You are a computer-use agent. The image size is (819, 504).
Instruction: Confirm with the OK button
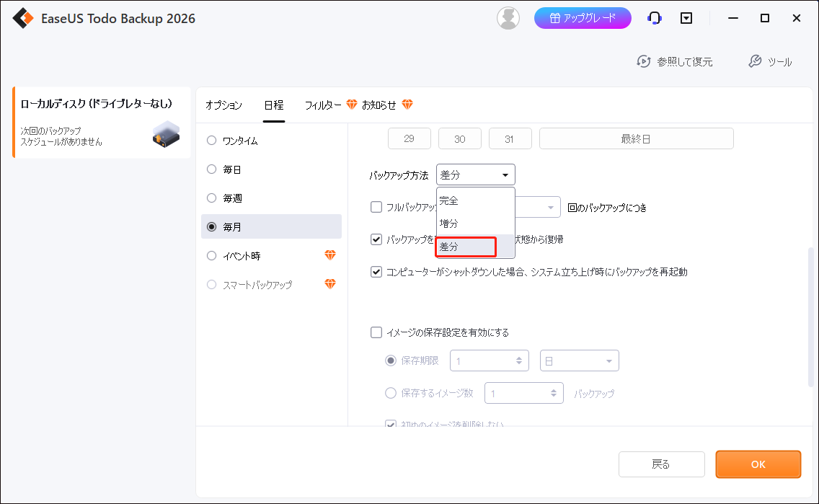pos(758,464)
